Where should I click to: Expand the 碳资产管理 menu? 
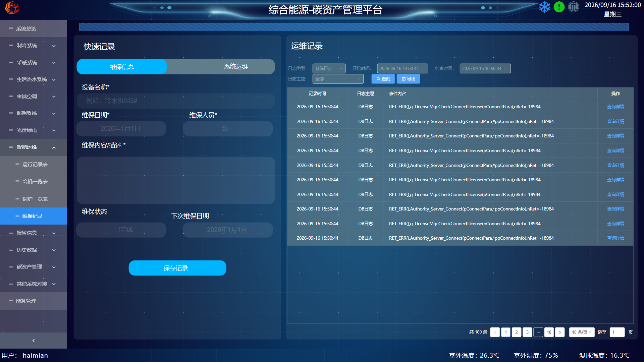34,267
